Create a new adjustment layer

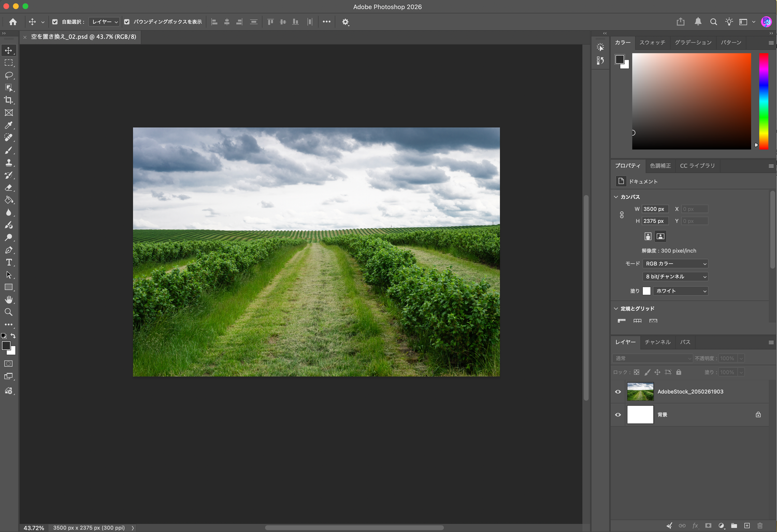(721, 525)
